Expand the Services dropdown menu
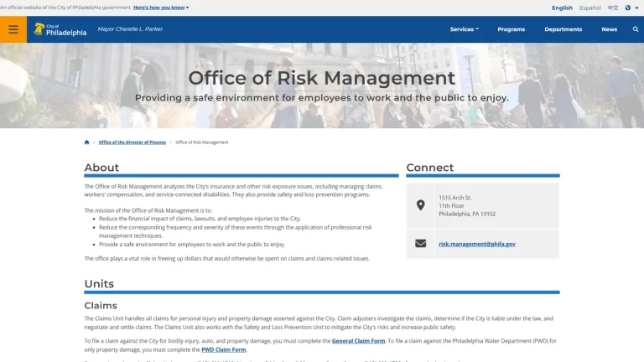 click(x=464, y=29)
